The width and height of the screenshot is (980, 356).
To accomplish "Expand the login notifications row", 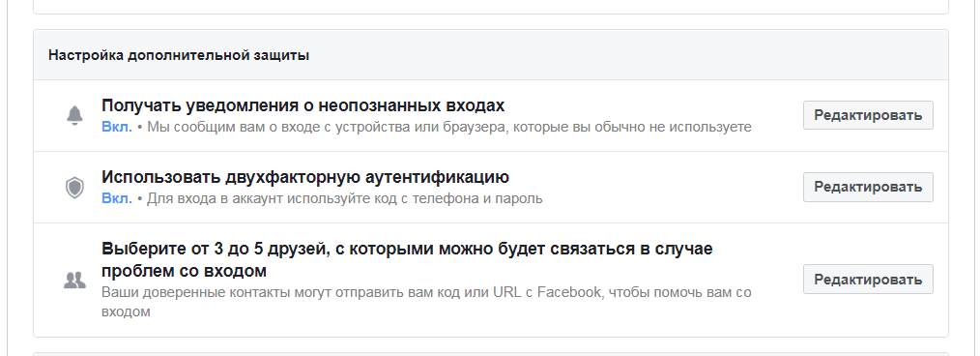I will [x=491, y=116].
